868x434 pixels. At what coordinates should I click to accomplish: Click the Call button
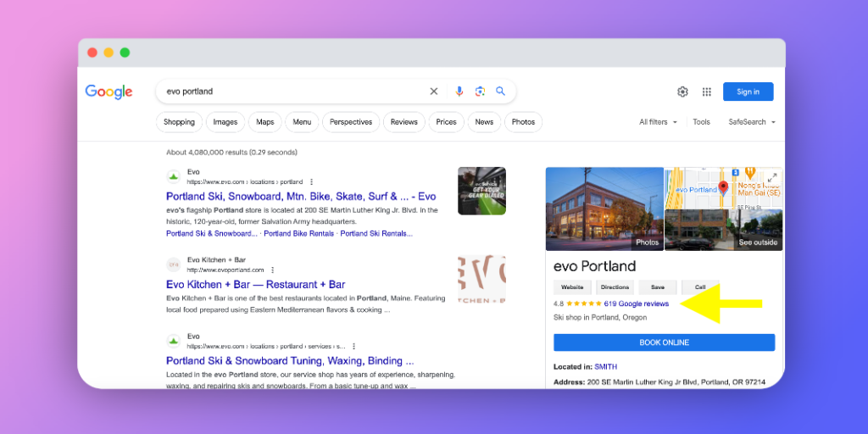700,287
